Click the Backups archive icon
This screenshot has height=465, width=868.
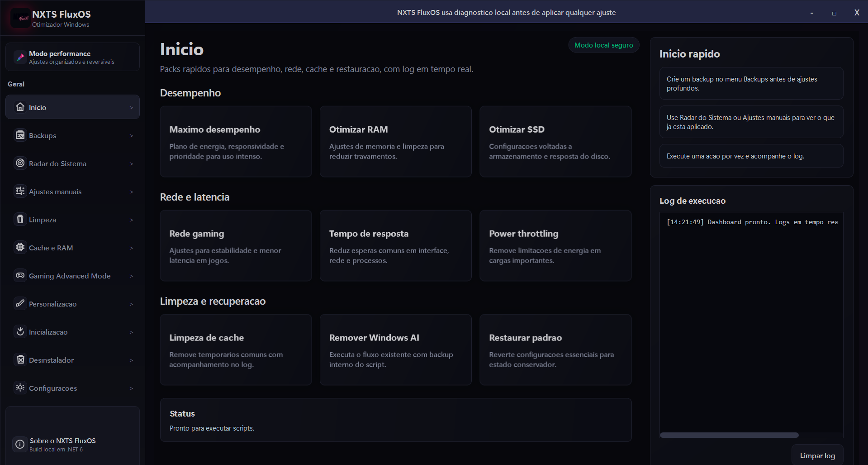(x=20, y=135)
